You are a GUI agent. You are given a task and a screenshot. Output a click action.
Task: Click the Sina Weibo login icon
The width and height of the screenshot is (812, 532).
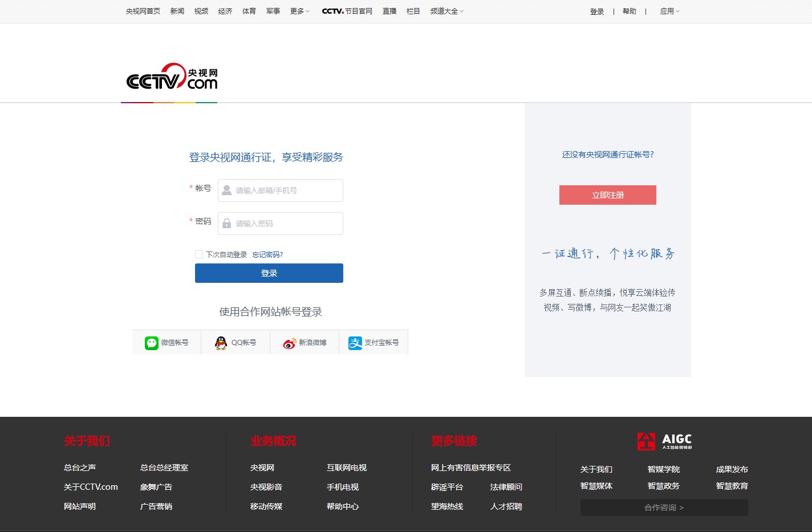click(290, 343)
